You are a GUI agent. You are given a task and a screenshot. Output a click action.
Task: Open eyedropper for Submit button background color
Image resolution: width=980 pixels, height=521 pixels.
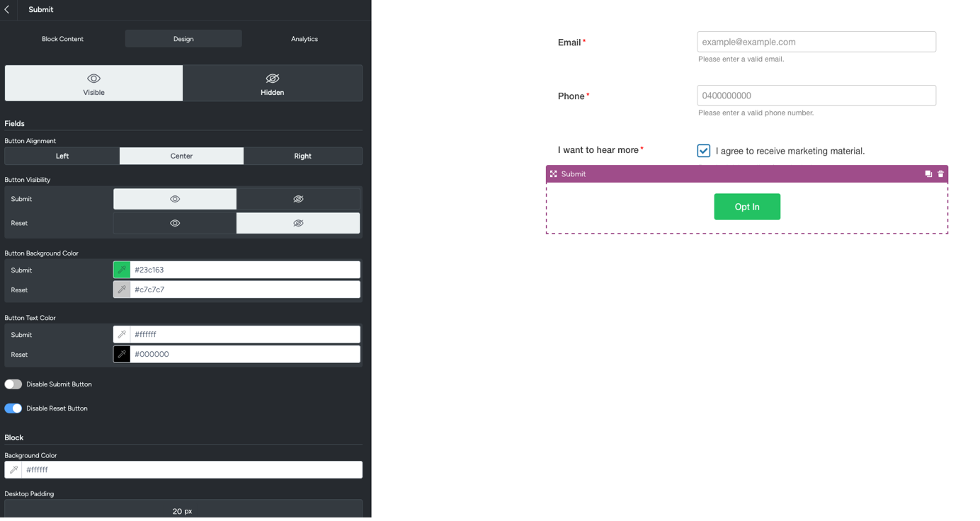pyautogui.click(x=122, y=270)
